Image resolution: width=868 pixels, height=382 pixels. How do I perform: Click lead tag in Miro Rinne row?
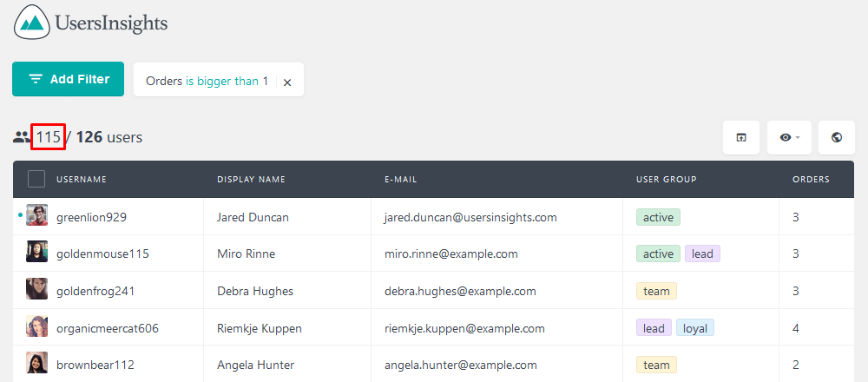pos(702,254)
